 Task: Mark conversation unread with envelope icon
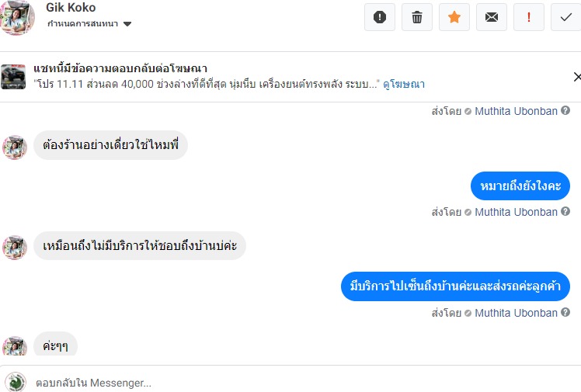(492, 16)
